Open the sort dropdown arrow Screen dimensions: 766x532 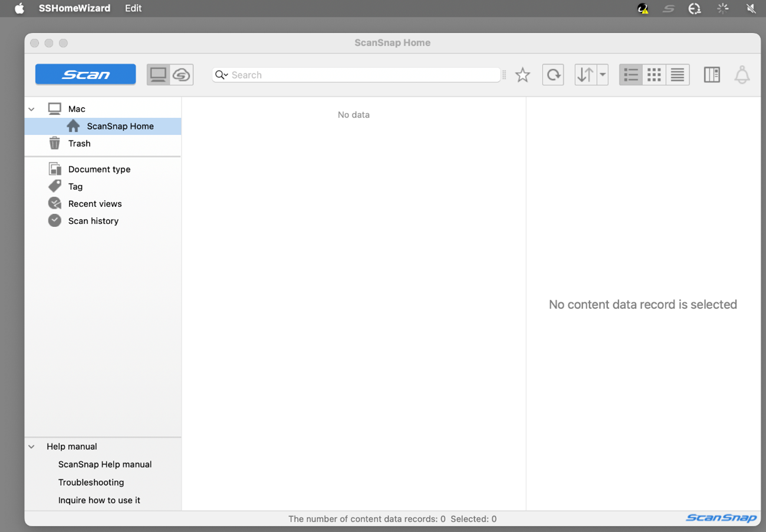pos(603,75)
